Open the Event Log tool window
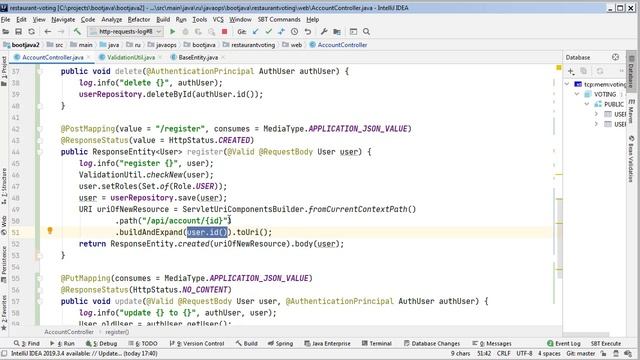Viewport: 640px width, 360px height. point(564,344)
